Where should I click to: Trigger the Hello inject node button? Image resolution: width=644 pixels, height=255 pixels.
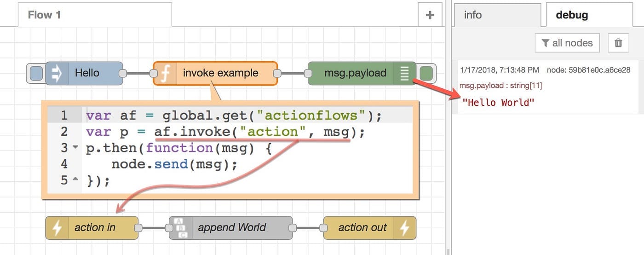point(36,73)
